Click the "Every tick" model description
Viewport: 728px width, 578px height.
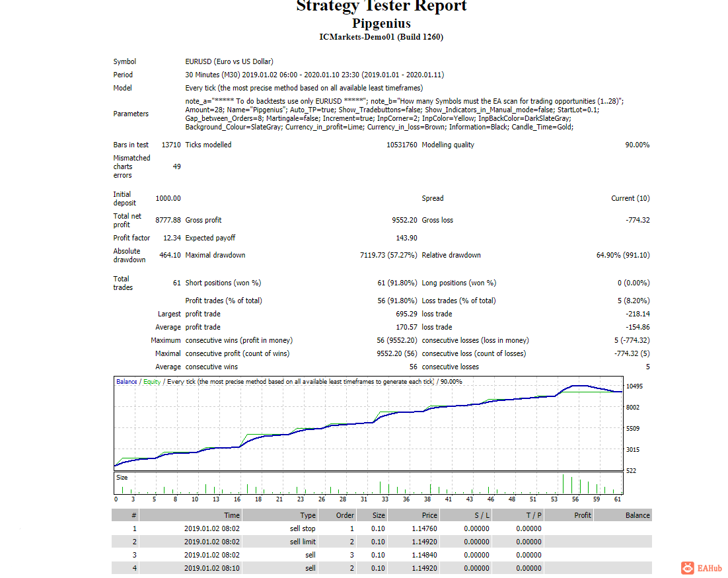click(x=304, y=89)
